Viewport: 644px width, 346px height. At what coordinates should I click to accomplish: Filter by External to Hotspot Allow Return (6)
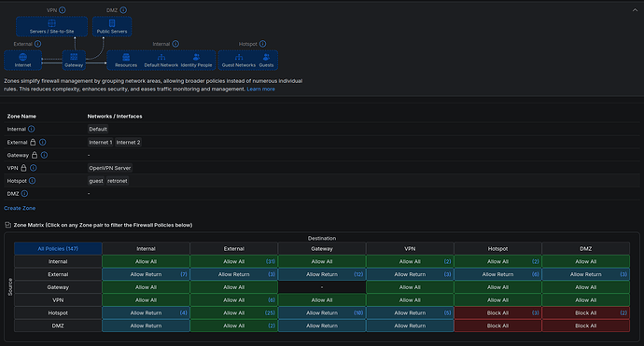(x=497, y=274)
